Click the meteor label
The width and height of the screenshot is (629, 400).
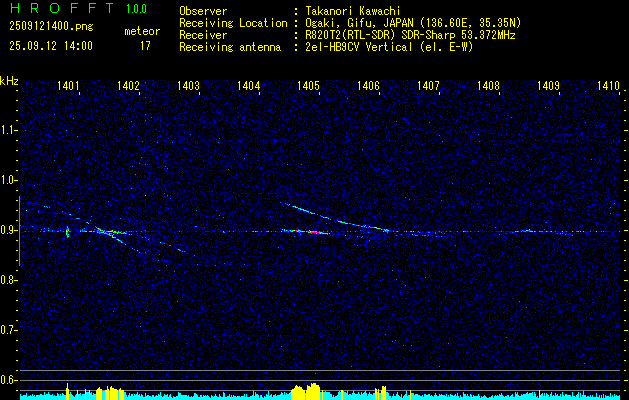[x=142, y=31]
